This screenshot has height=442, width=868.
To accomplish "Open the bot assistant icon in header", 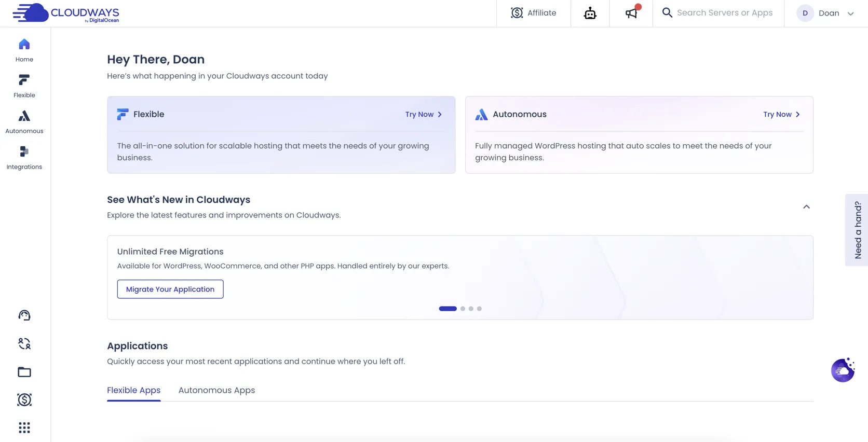I will pyautogui.click(x=590, y=13).
